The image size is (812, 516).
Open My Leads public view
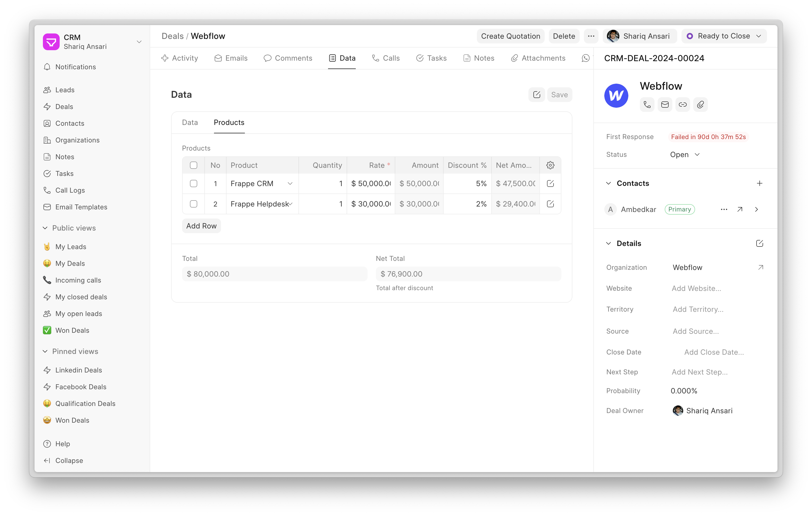92,246
